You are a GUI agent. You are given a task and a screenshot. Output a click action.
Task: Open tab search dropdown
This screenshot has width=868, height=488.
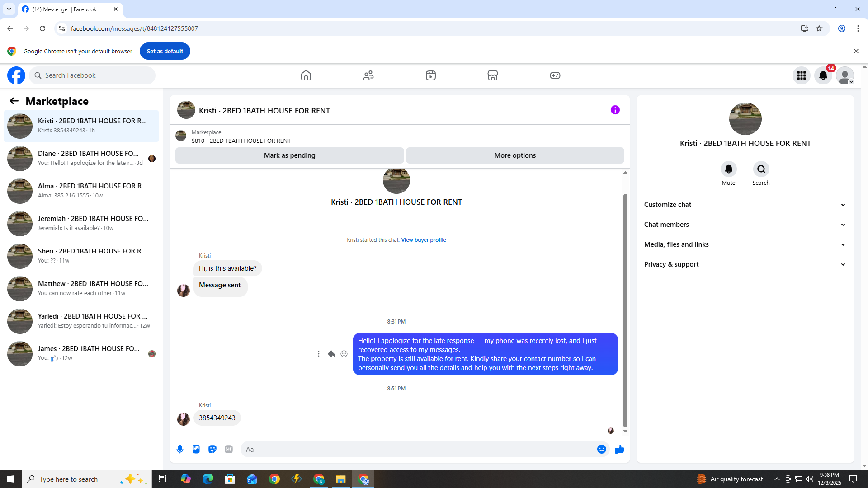point(9,9)
